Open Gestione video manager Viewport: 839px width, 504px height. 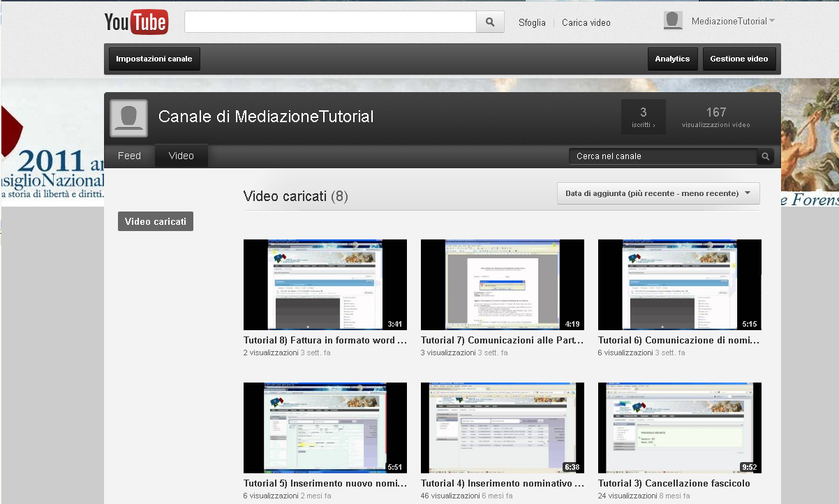pos(738,59)
